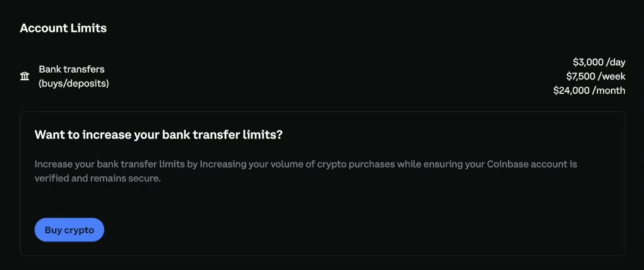The width and height of the screenshot is (644, 270).
Task: Click the word "Increasing" in the description
Action: coord(225,164)
